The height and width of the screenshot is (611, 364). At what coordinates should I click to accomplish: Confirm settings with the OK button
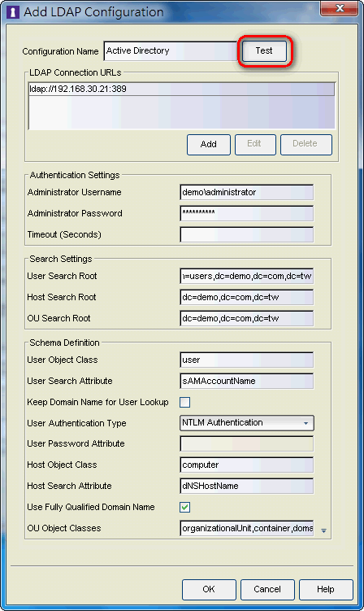(x=209, y=589)
